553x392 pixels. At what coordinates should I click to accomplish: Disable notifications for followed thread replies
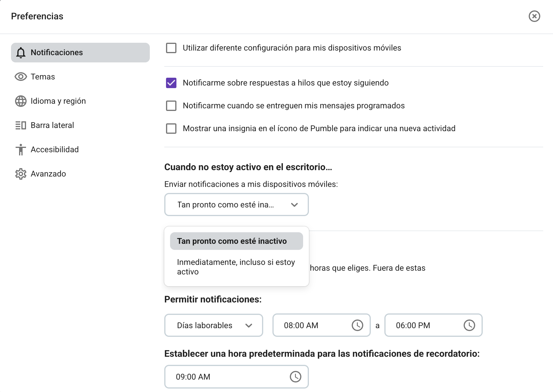(171, 83)
